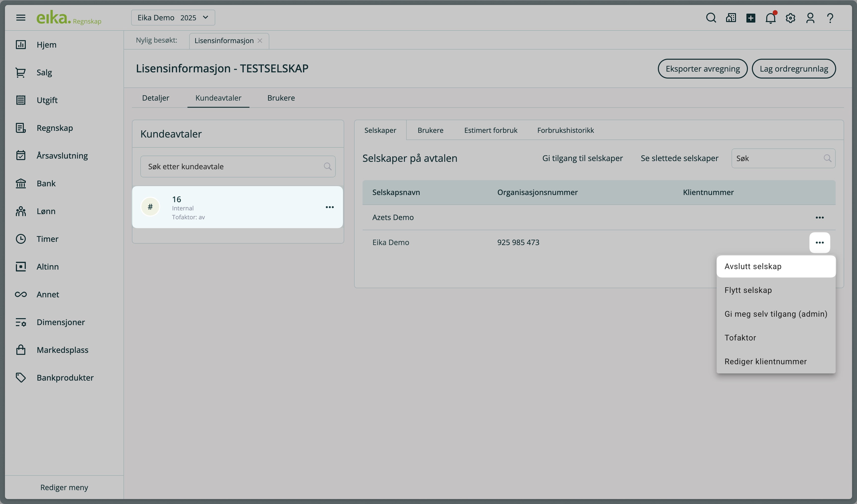Screen dimensions: 857x504
Task: Open the Bank sidebar item
Action: pyautogui.click(x=46, y=184)
